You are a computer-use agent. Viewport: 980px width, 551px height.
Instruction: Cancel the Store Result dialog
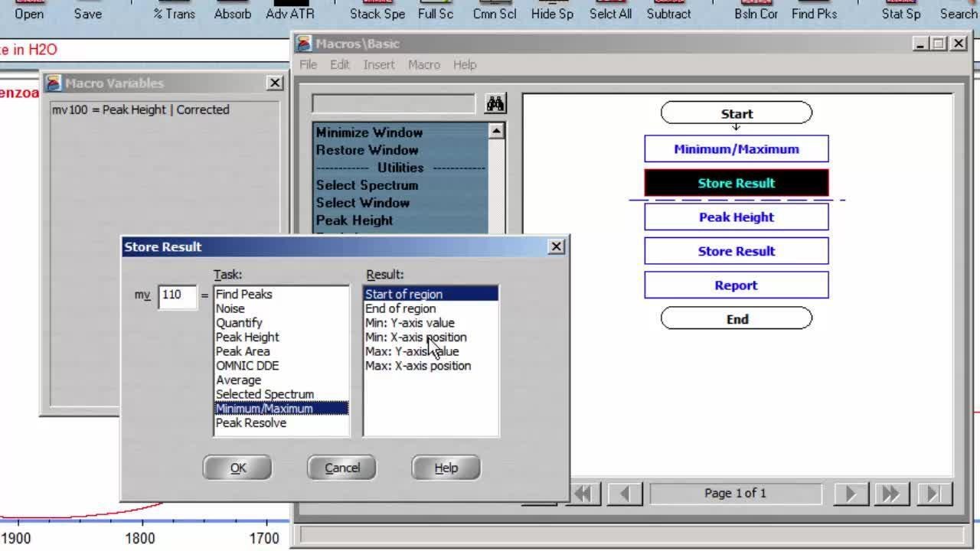341,468
